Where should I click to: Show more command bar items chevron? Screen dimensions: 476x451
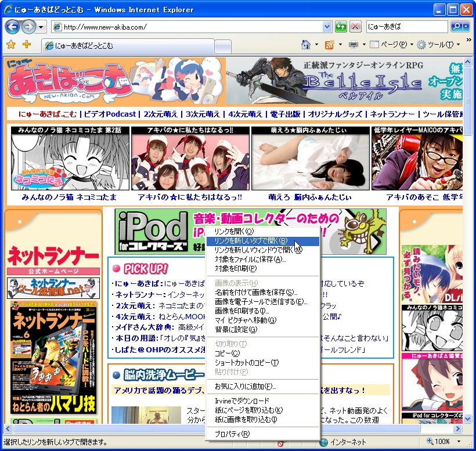click(x=469, y=39)
